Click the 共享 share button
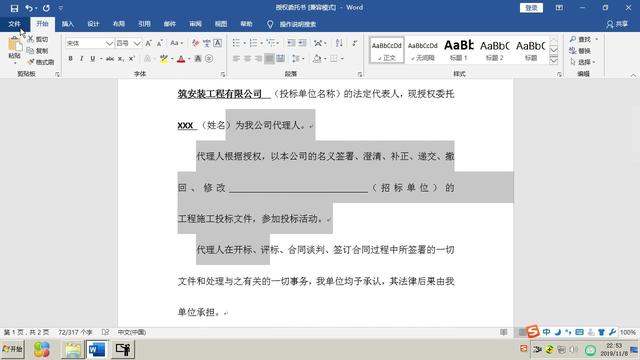 [617, 24]
